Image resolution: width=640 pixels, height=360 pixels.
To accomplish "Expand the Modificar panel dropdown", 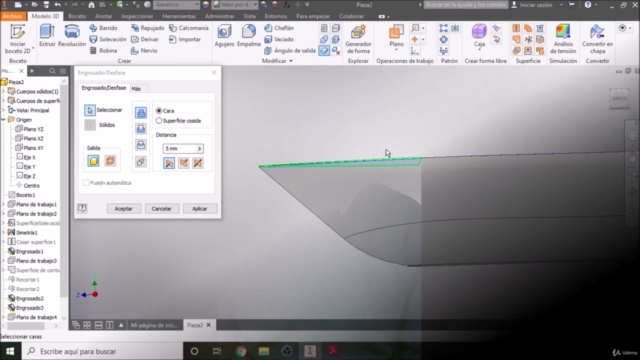I will coord(291,61).
